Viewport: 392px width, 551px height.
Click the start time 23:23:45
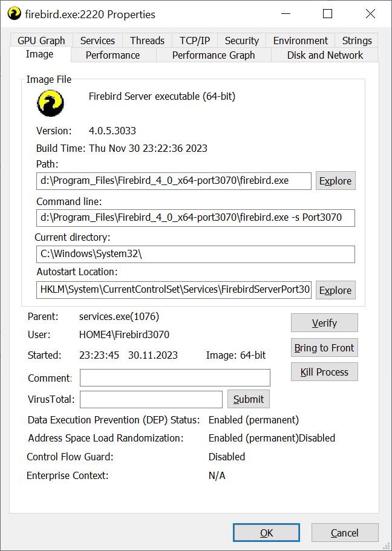point(99,355)
